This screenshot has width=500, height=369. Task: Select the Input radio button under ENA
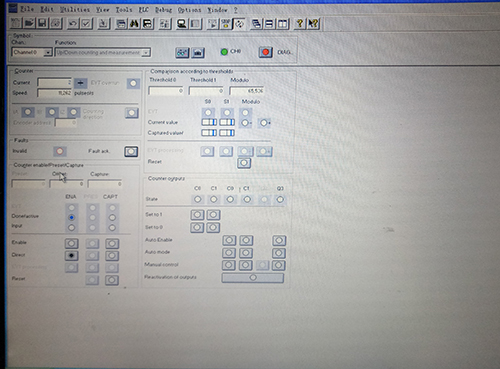(x=71, y=228)
